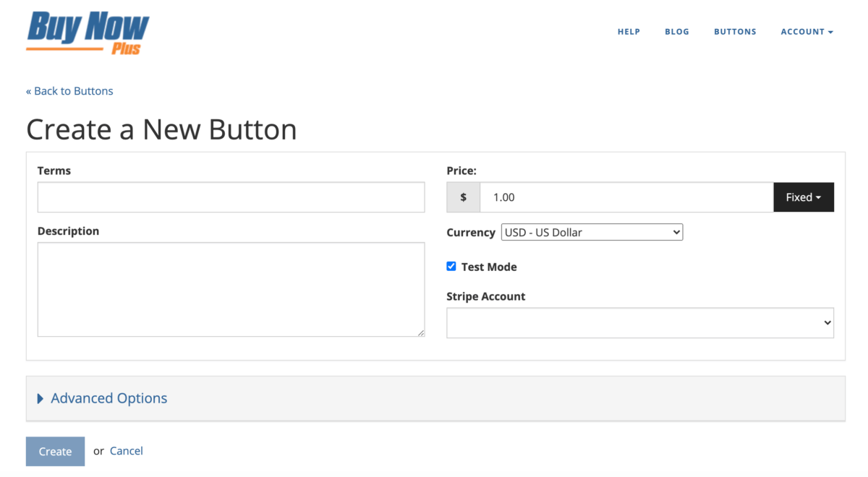Visit the Blog page
Screen dimensions: 868x477
pos(677,31)
